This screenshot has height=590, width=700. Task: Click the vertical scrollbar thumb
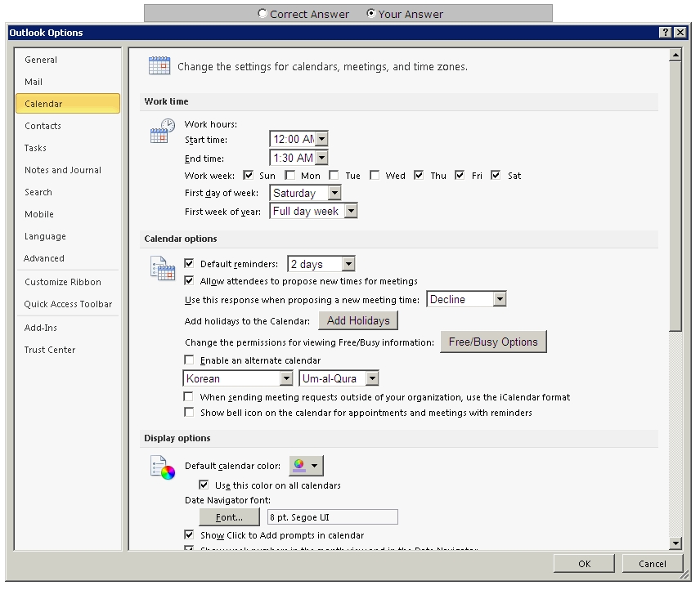pos(675,197)
